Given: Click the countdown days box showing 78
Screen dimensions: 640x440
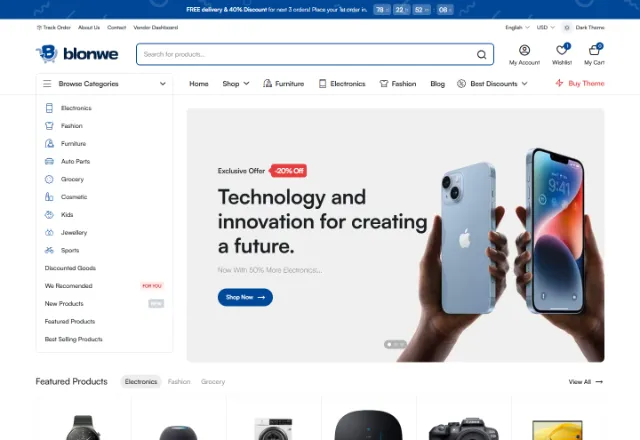Looking at the screenshot, I should point(382,9).
